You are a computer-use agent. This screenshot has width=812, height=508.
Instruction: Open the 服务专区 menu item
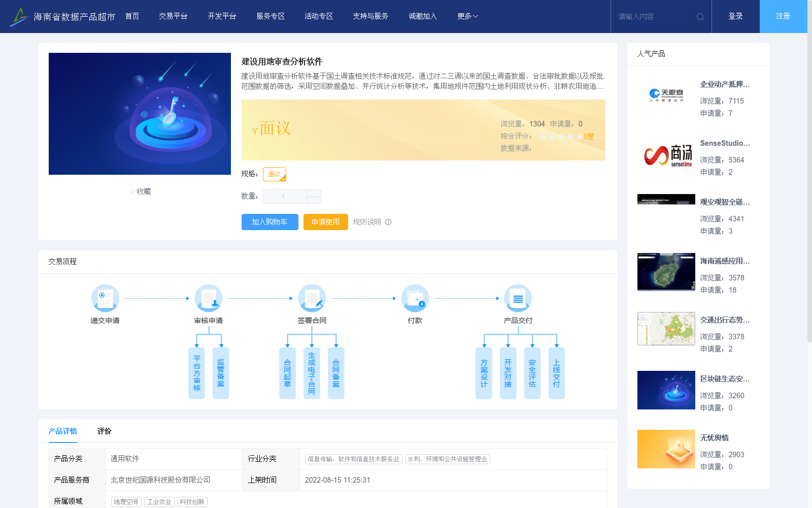270,16
